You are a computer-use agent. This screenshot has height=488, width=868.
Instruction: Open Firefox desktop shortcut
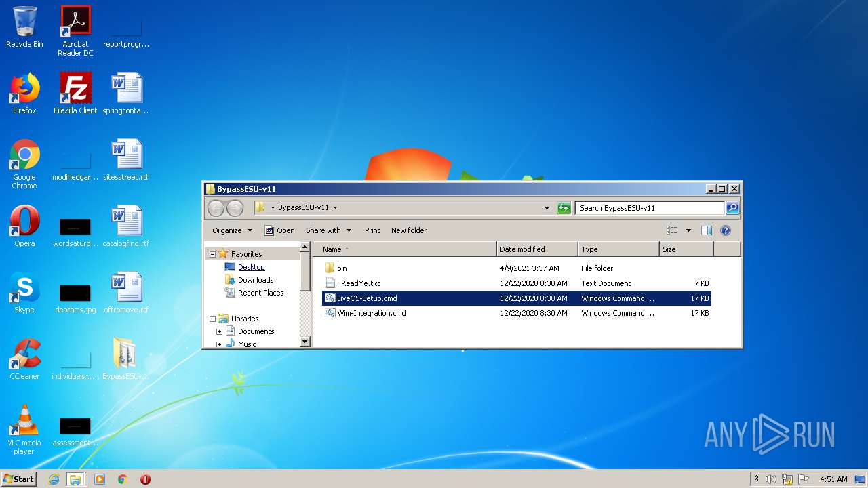24,94
